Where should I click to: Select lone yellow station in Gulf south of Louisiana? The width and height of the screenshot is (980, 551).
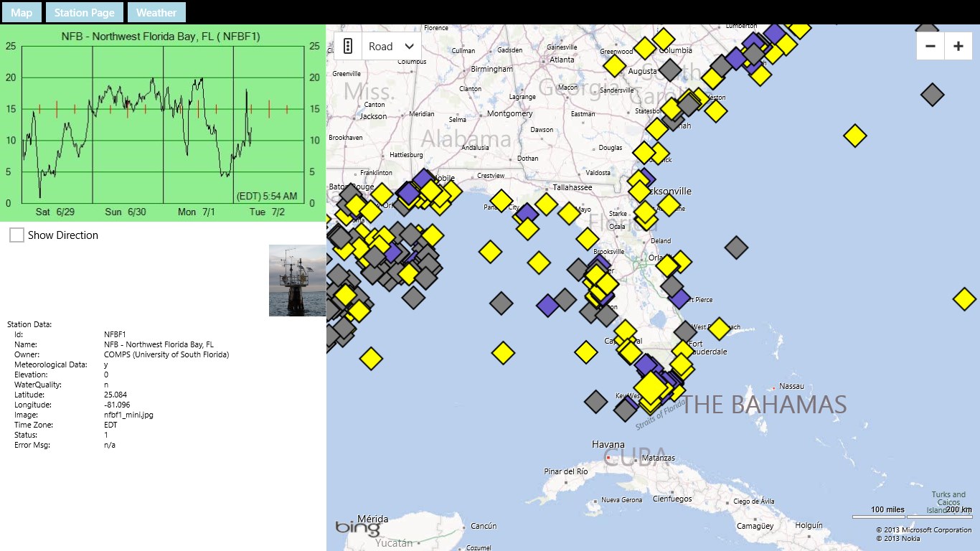(370, 358)
